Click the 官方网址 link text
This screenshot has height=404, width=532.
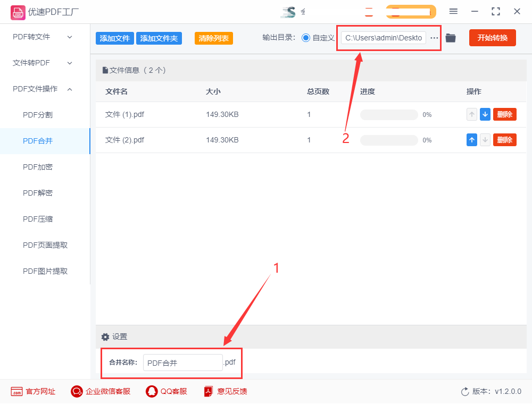(x=40, y=391)
